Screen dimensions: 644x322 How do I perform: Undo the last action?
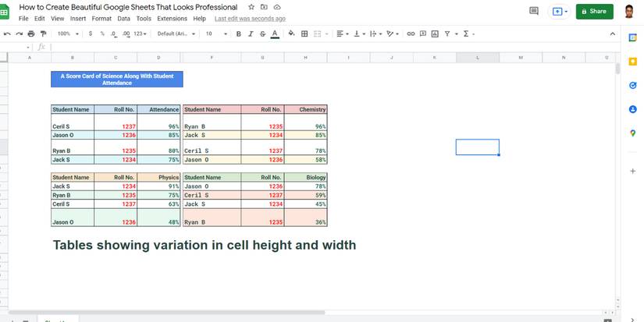coord(7,34)
